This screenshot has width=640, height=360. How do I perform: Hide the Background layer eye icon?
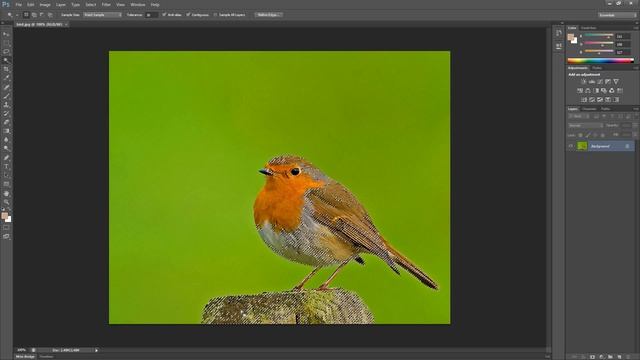click(571, 146)
